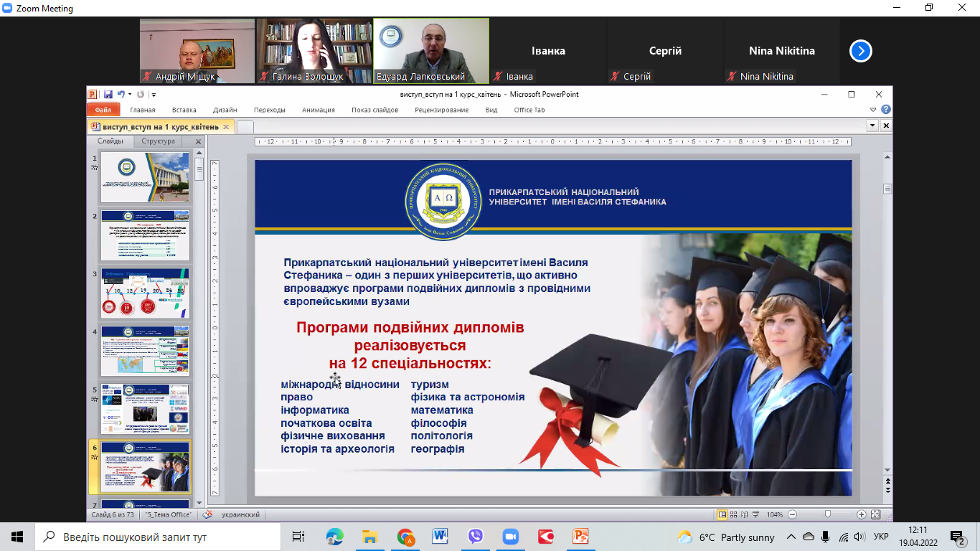
Task: Select slide 3 thumbnail in panel
Action: click(x=145, y=293)
